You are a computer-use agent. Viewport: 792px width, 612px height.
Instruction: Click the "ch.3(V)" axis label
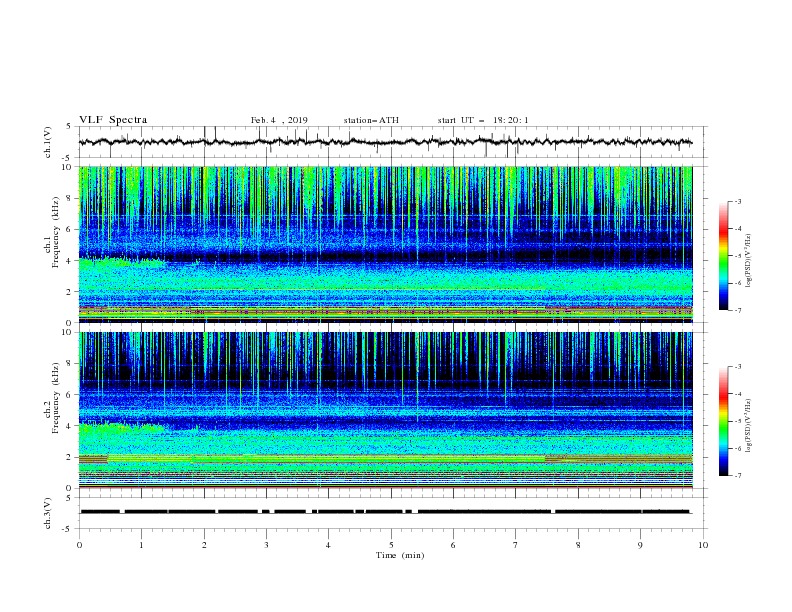click(48, 513)
